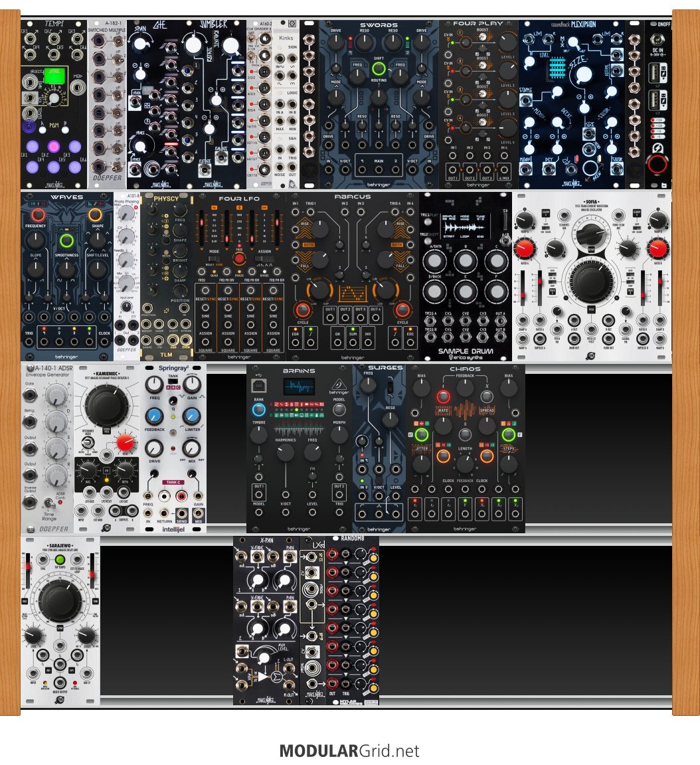Click the green ROUTING button on Swords
The image size is (700, 765).
pos(379,68)
